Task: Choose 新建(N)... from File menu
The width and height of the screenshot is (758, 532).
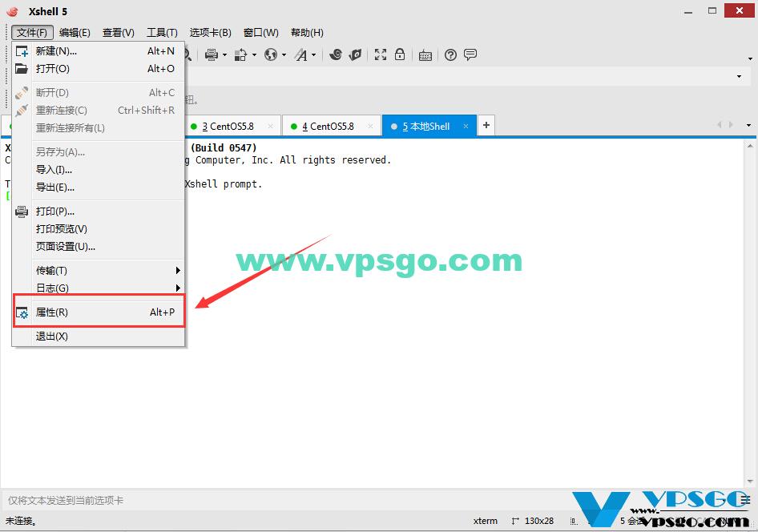Action: tap(99, 50)
